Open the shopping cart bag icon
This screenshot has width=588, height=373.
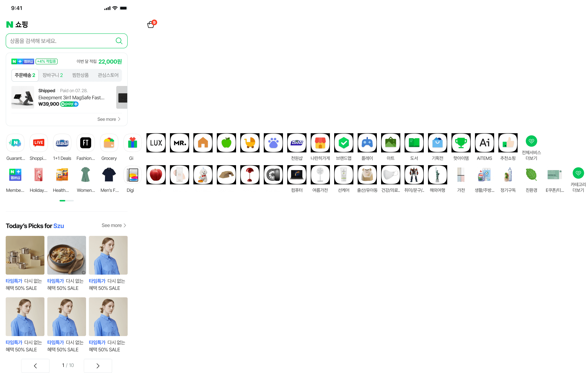151,25
